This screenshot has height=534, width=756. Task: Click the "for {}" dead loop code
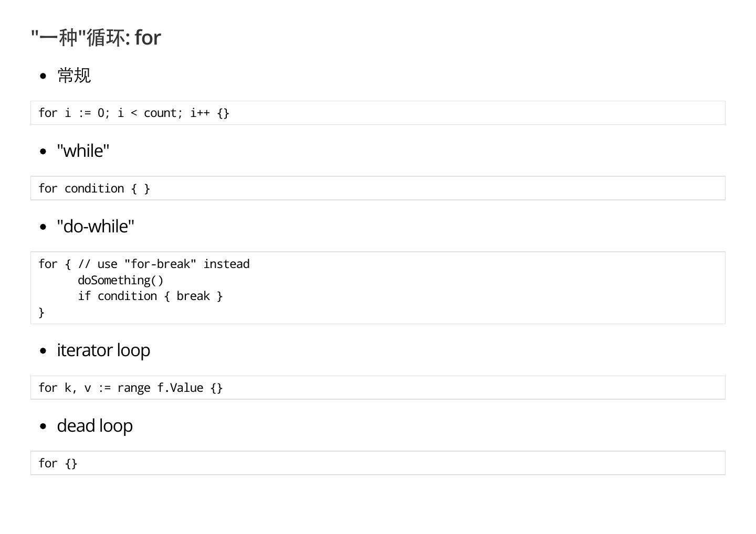pyautogui.click(x=58, y=464)
